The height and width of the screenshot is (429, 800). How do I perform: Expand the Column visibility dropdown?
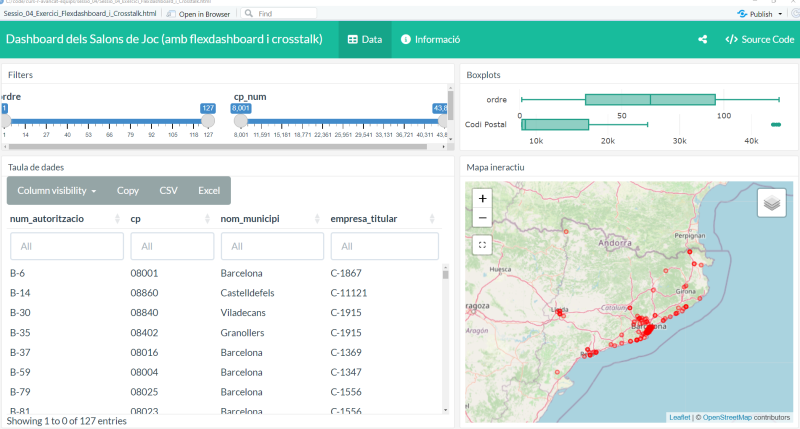coord(56,190)
